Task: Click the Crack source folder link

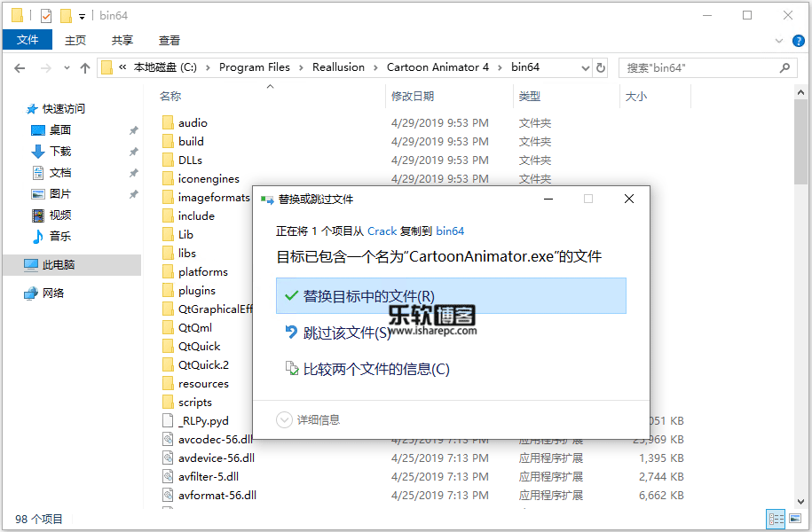Action: [x=382, y=231]
